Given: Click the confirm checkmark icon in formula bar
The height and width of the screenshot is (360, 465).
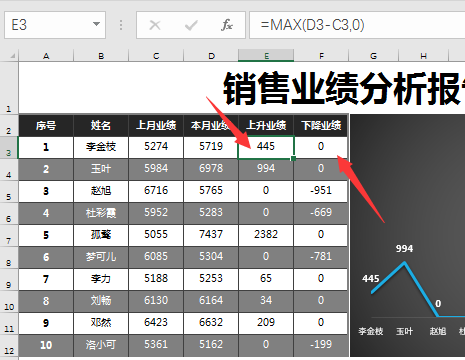Looking at the screenshot, I should tap(191, 25).
